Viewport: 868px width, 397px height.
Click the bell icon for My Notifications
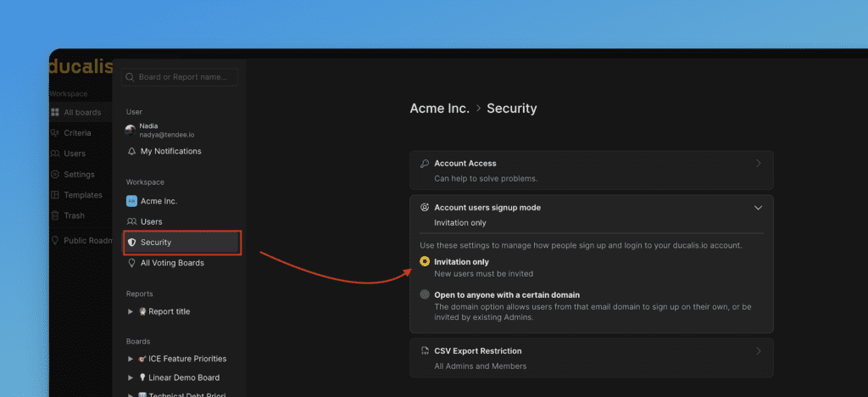pos(131,152)
